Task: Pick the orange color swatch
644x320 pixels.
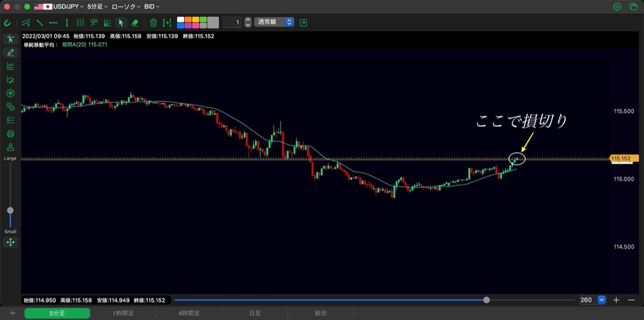Action: (188, 19)
